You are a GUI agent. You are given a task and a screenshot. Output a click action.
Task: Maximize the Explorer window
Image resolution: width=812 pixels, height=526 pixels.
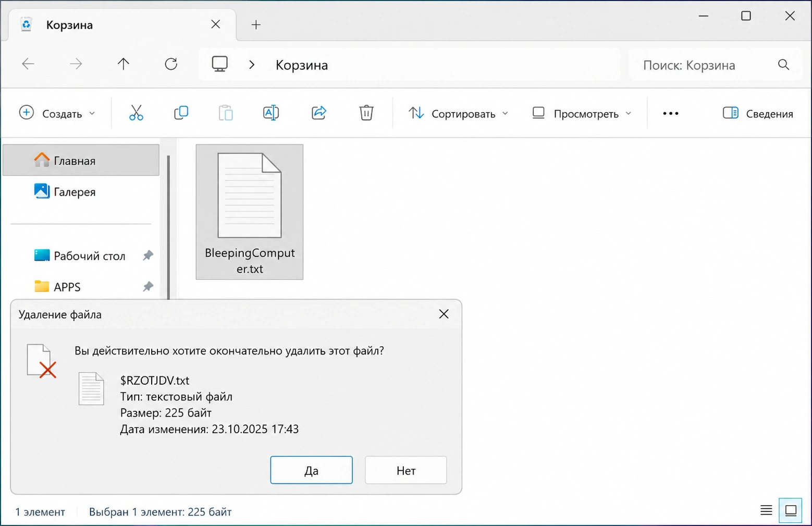746,16
